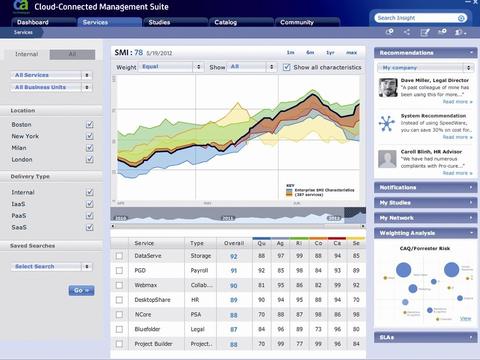Uncheck the Boston location checkbox

[89, 124]
